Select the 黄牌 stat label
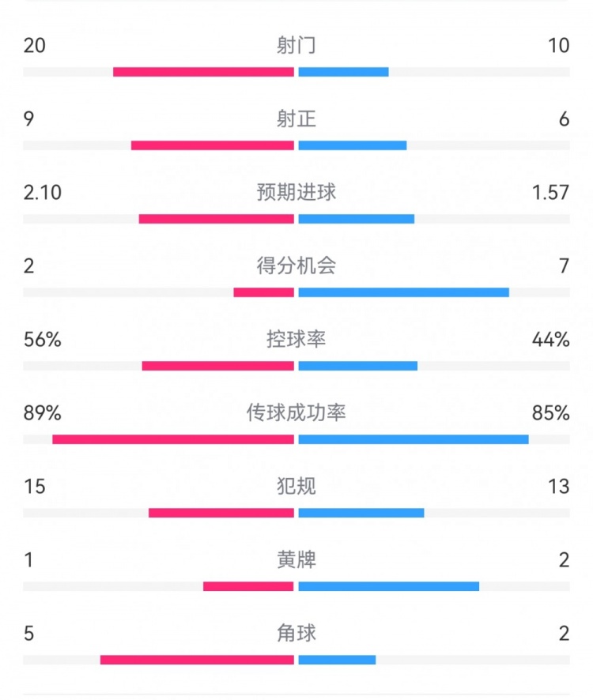593x700 pixels. [x=296, y=559]
